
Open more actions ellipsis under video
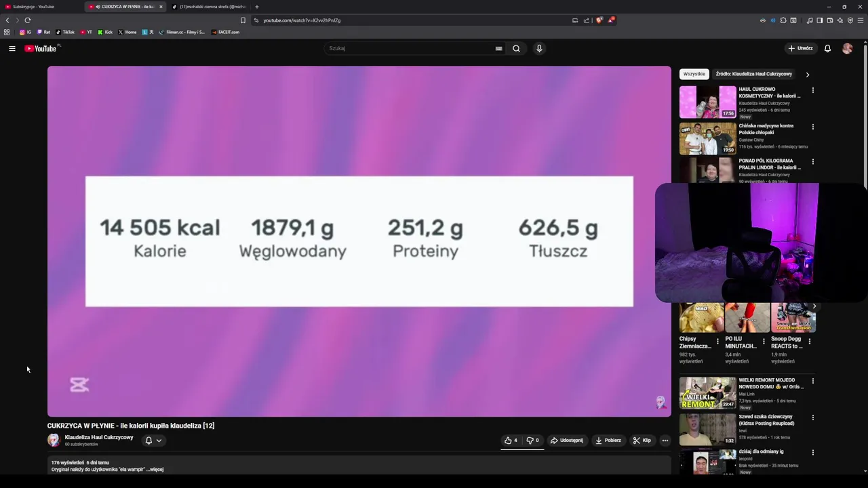pyautogui.click(x=665, y=441)
